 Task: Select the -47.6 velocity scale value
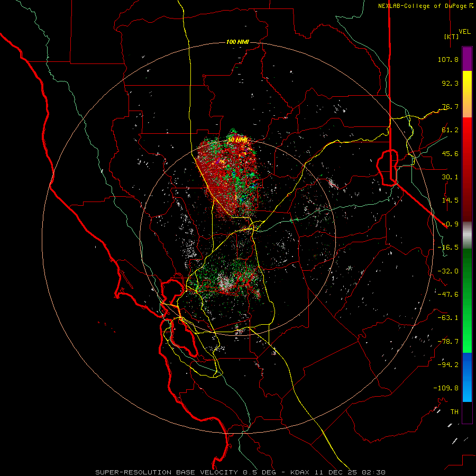point(448,295)
